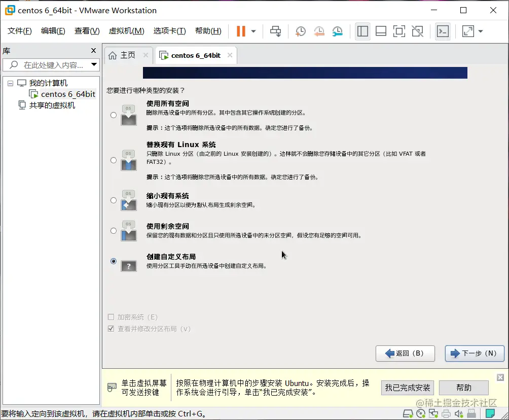Dismiss the yellow install hint bar

click(x=500, y=377)
